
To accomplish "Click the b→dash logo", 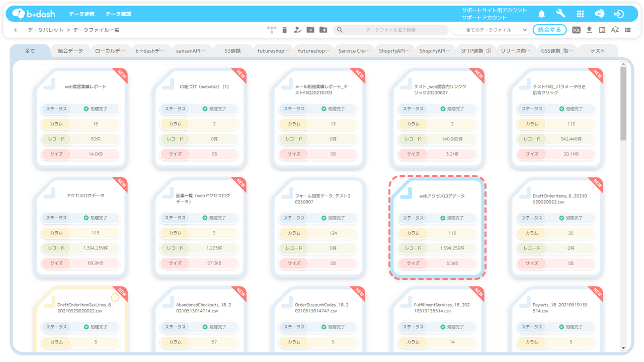I will [33, 14].
